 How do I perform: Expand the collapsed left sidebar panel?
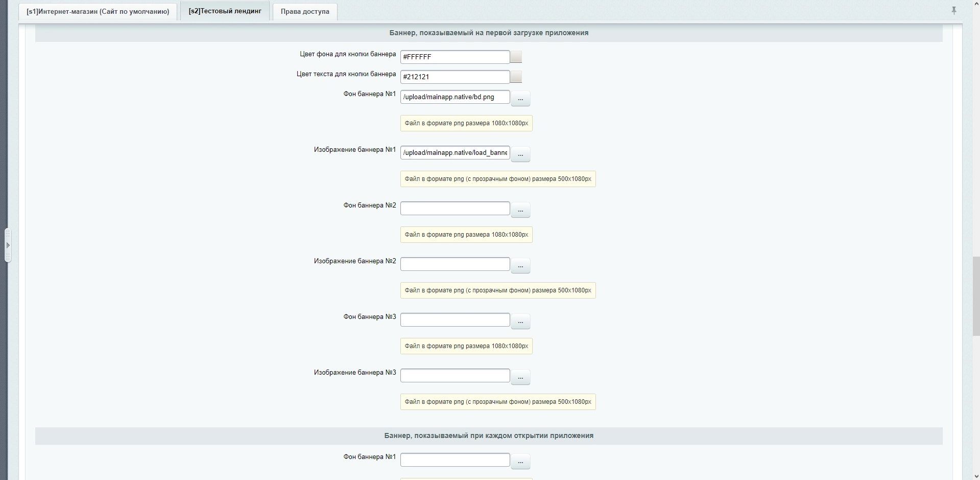[x=8, y=245]
